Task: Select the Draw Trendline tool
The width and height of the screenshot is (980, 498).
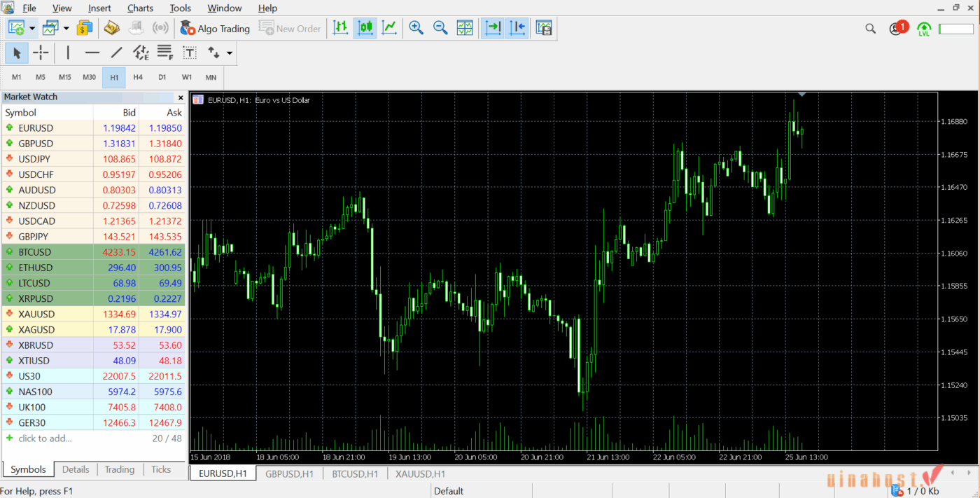Action: click(116, 53)
